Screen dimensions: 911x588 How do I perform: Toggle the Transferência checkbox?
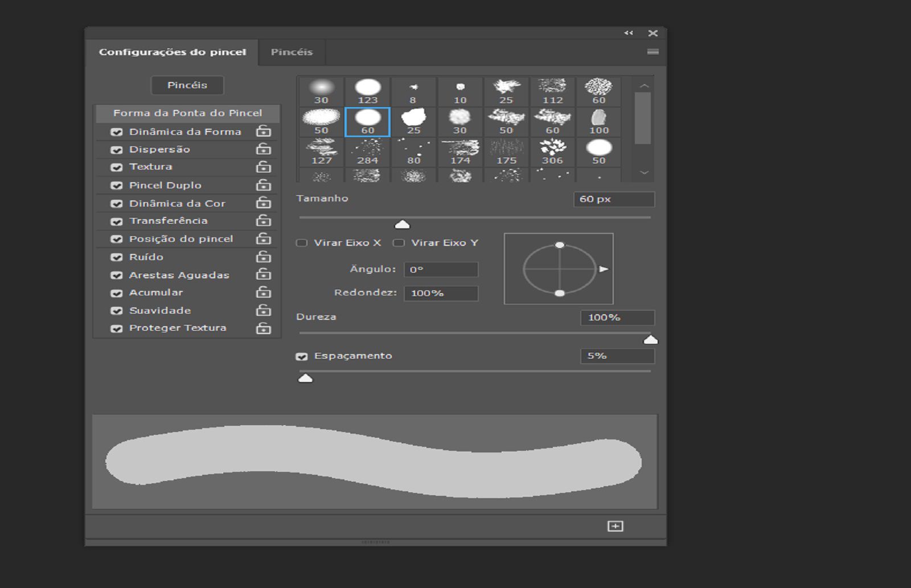[117, 221]
